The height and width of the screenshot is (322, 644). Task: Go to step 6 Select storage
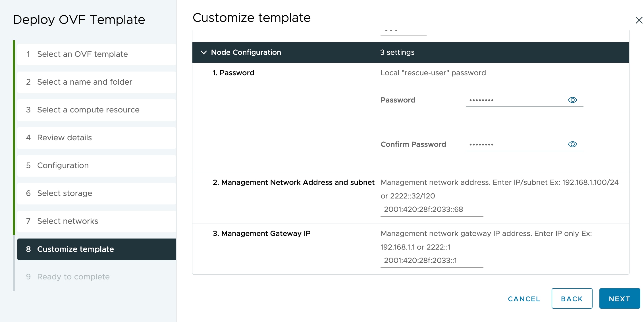pos(97,193)
